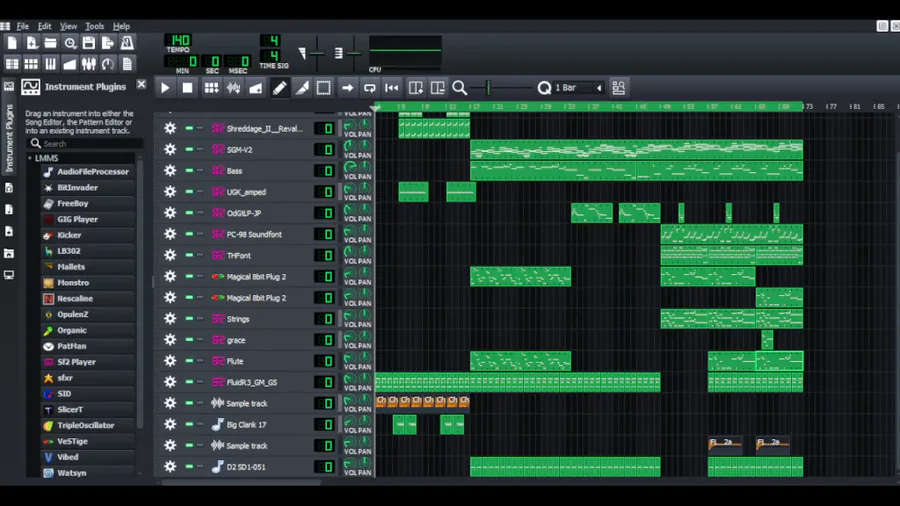Open the Tools menu
900x506 pixels.
pos(95,26)
